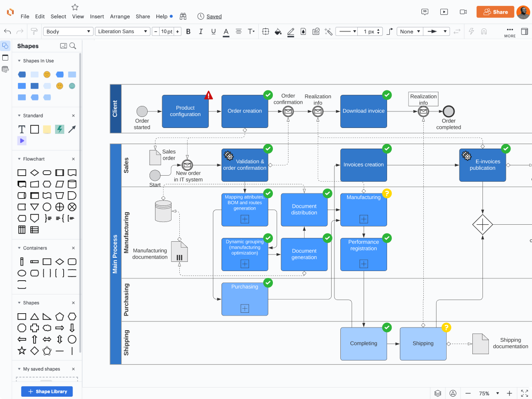Screen dimensions: 532x399
Task: Click the import image icon in Shapes
Action: point(63,46)
